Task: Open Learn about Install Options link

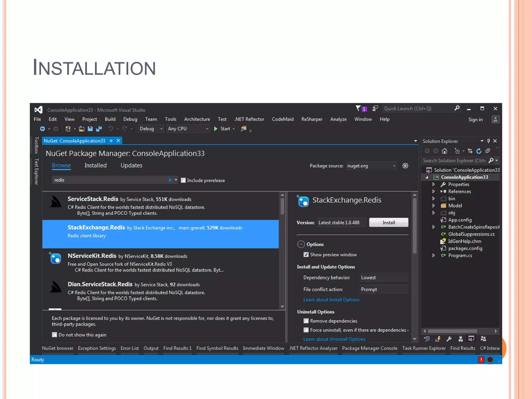Action: coord(331,300)
